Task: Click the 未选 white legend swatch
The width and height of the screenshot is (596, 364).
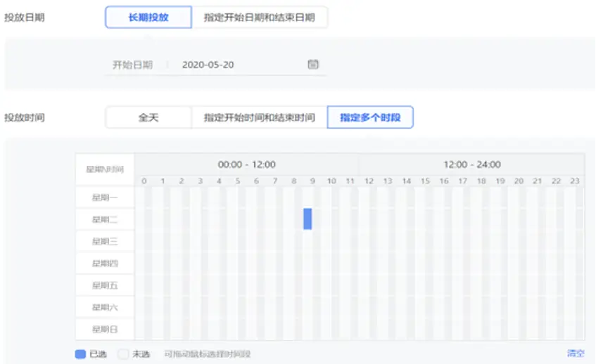Action: click(x=122, y=354)
